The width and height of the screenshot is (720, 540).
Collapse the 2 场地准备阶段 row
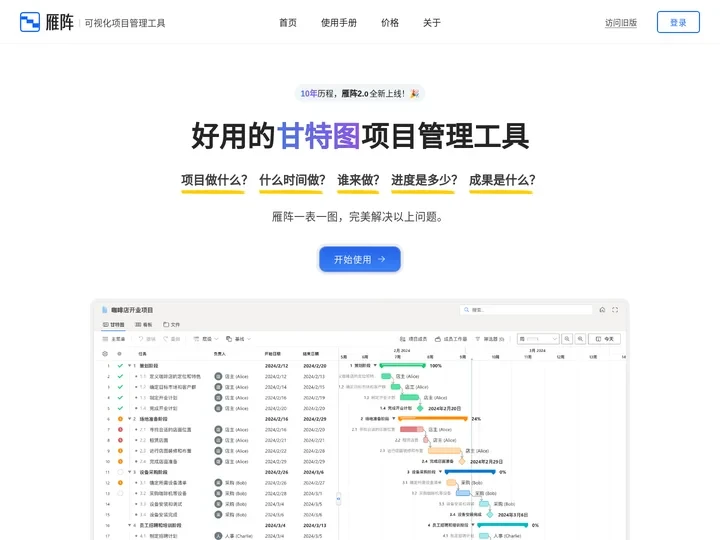coord(129,419)
